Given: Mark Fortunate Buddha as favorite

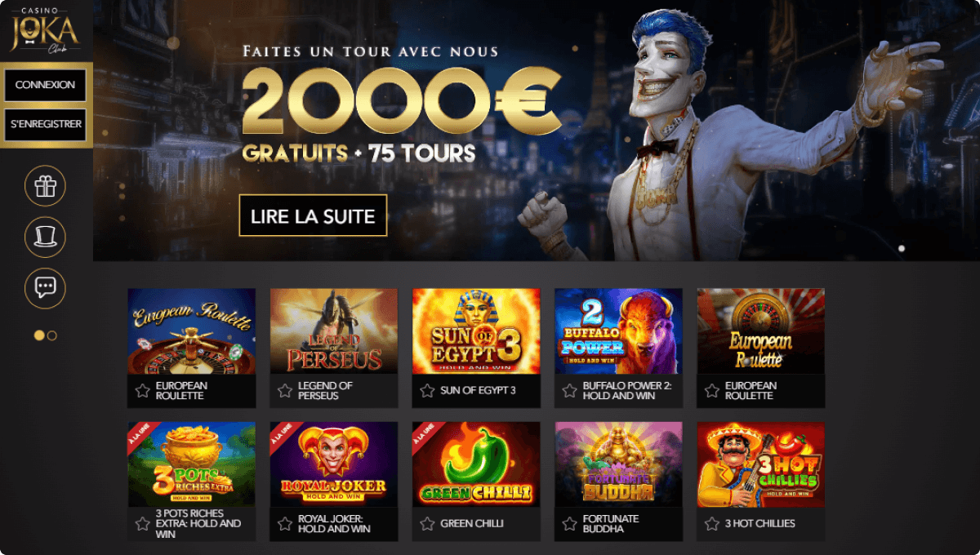Looking at the screenshot, I should (x=569, y=524).
